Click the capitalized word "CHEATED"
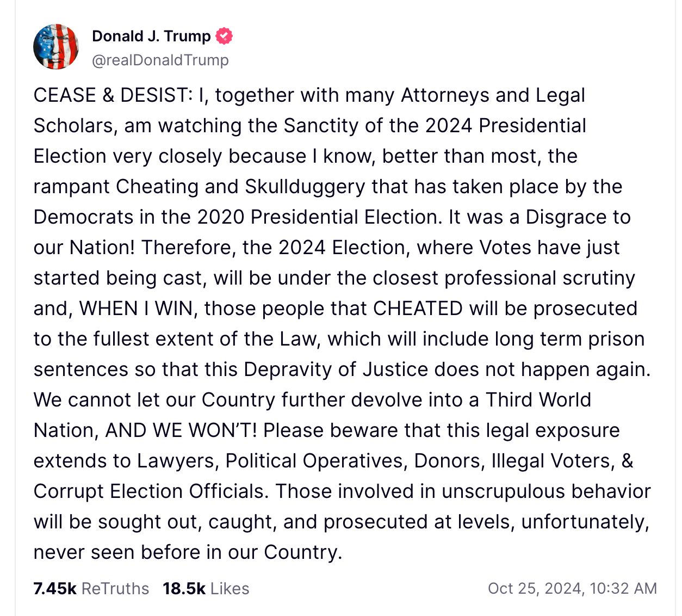The width and height of the screenshot is (682, 616). (418, 309)
